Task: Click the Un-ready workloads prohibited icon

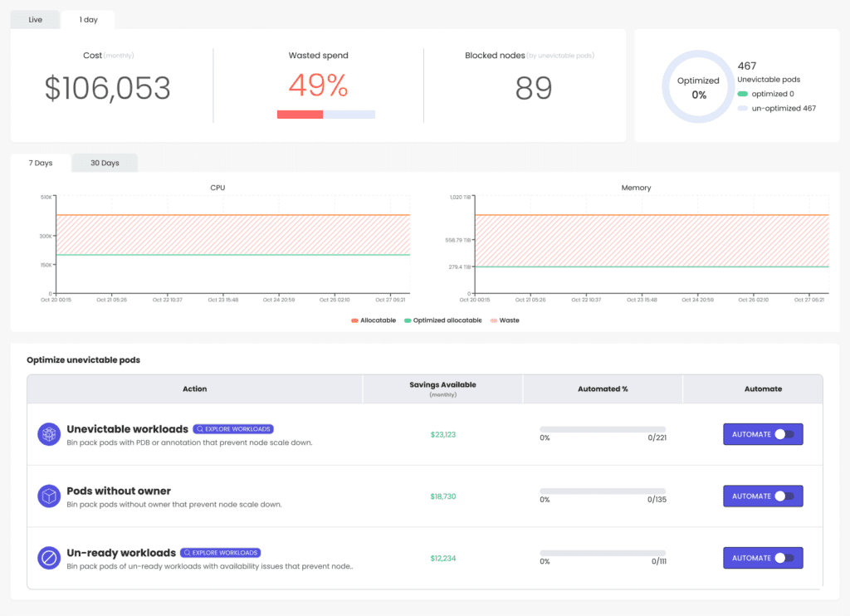Action: click(x=49, y=558)
